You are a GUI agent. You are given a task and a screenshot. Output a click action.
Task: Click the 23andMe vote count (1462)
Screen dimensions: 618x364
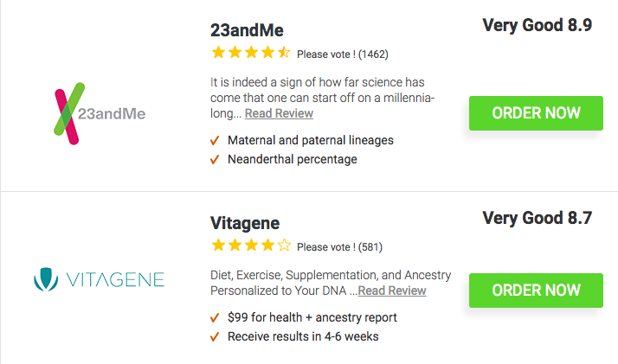tap(373, 54)
